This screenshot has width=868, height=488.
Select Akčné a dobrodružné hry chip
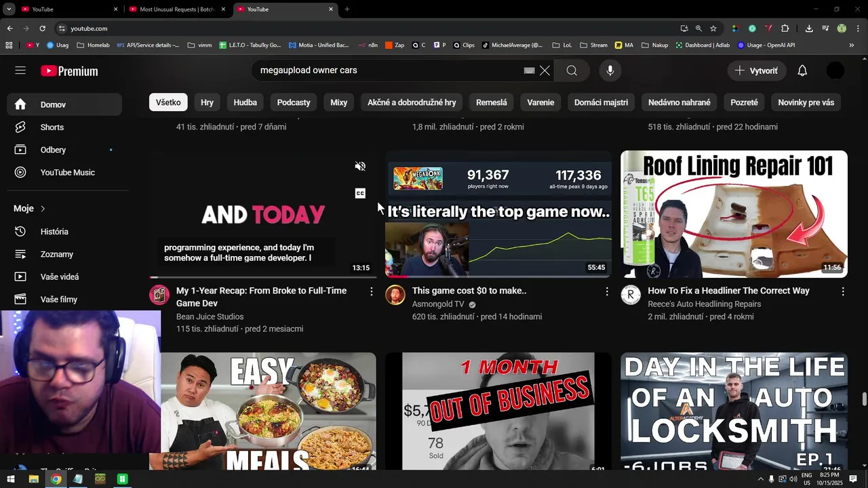412,102
